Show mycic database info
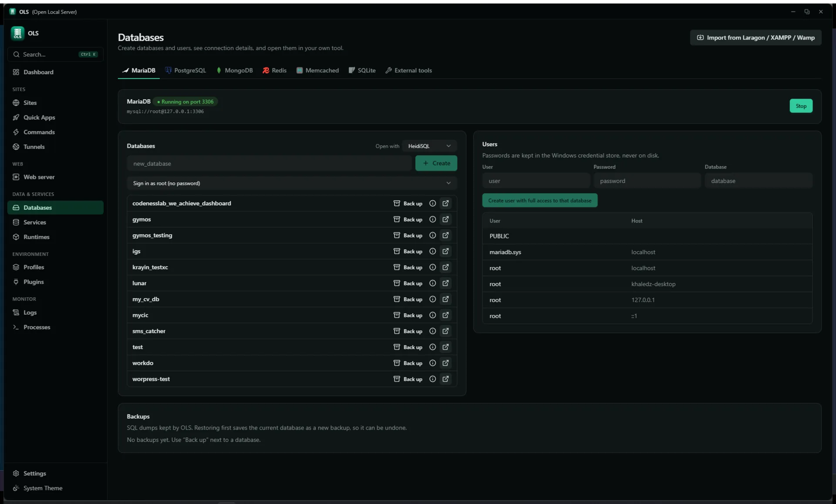 click(x=432, y=315)
